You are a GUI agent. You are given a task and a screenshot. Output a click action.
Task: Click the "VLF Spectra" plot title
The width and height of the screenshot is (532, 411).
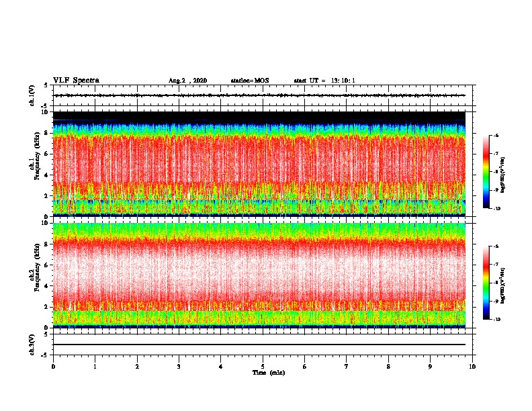(76, 81)
